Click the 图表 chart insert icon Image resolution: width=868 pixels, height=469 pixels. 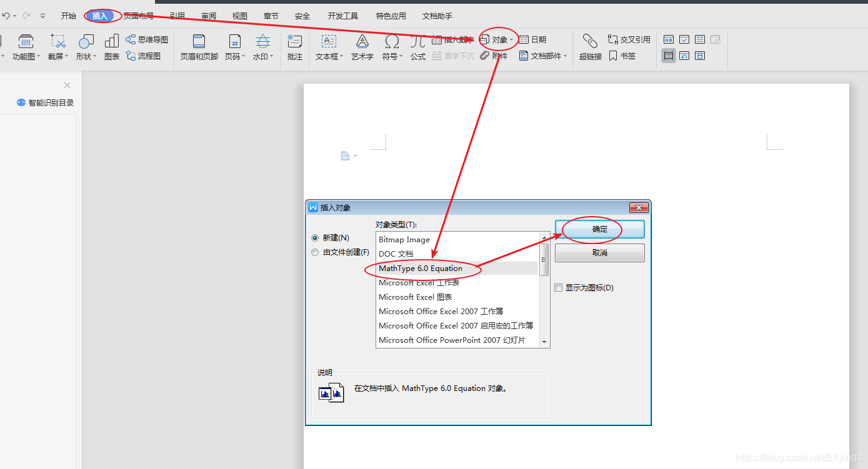tap(111, 47)
